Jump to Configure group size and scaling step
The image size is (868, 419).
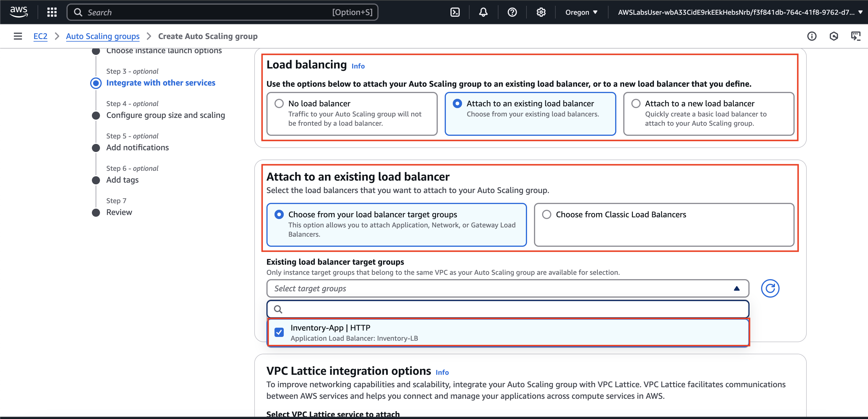pyautogui.click(x=166, y=115)
